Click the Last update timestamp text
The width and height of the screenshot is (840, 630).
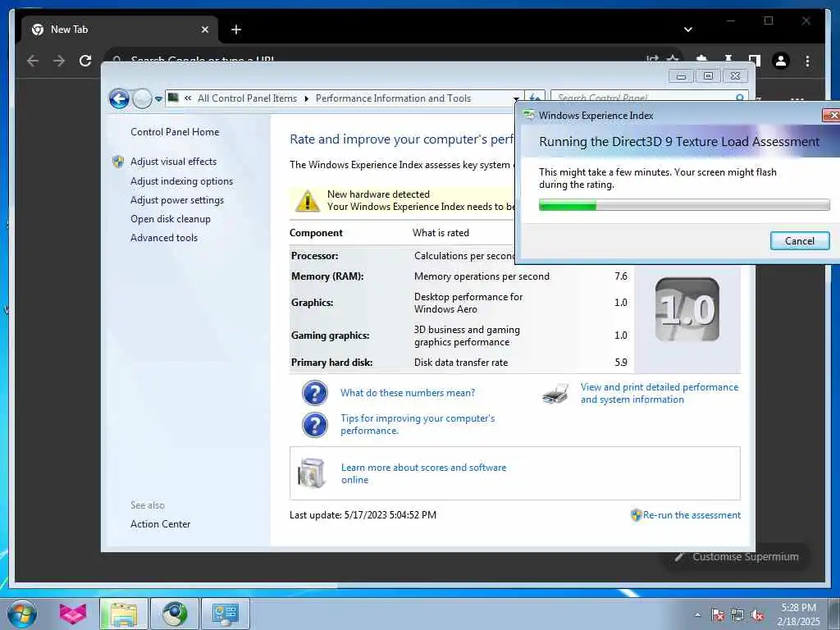pos(363,515)
